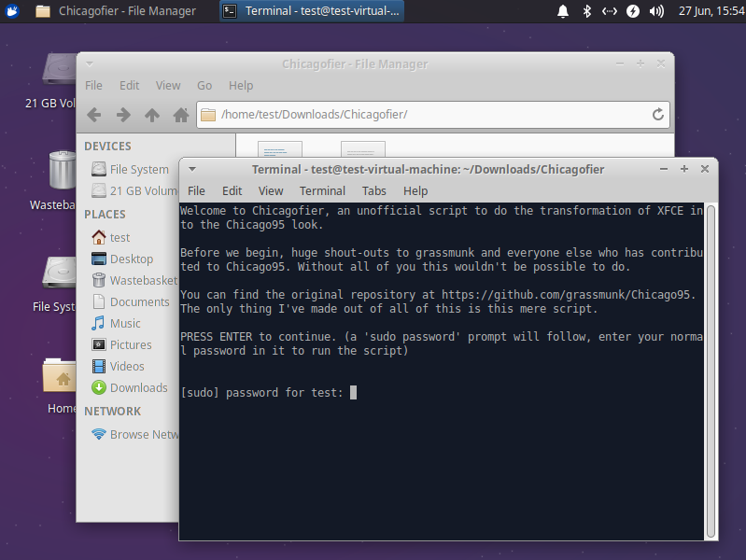Open the network connection tray icon
746x560 pixels.
[610, 11]
